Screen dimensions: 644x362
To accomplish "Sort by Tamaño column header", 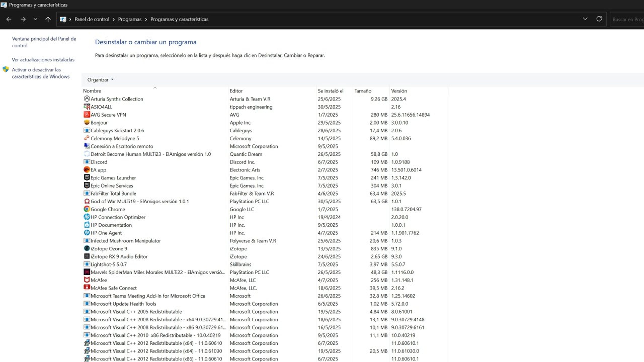I will pos(371,91).
